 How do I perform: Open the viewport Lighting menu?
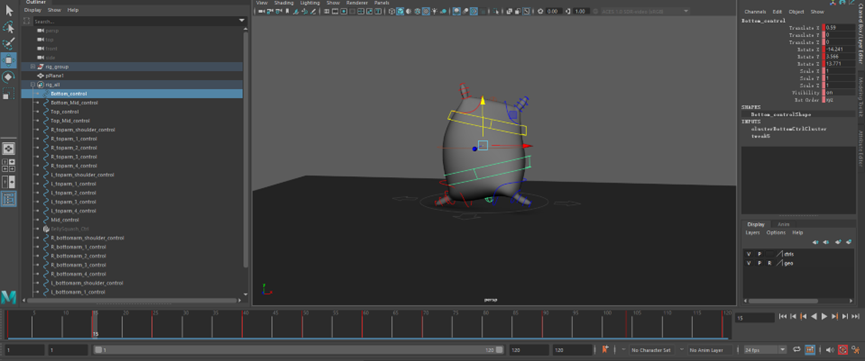pyautogui.click(x=309, y=3)
